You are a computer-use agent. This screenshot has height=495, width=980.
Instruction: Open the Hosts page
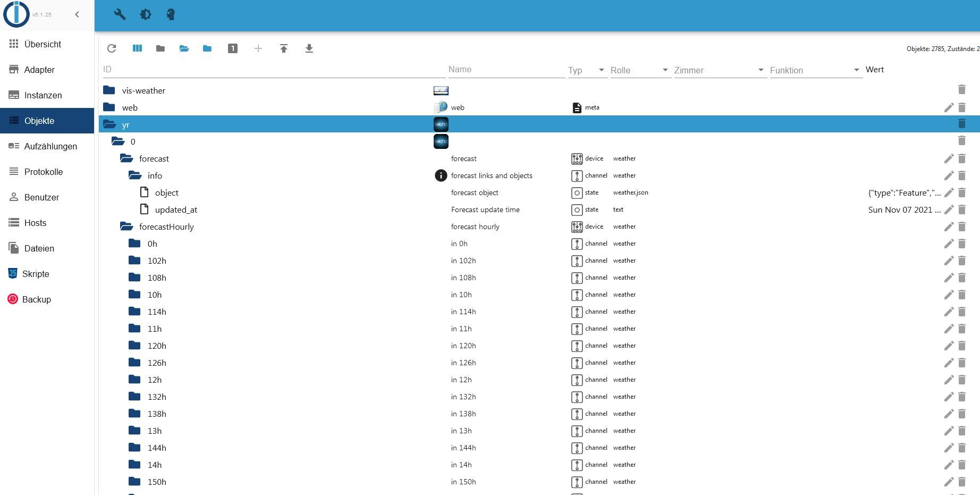[47, 223]
